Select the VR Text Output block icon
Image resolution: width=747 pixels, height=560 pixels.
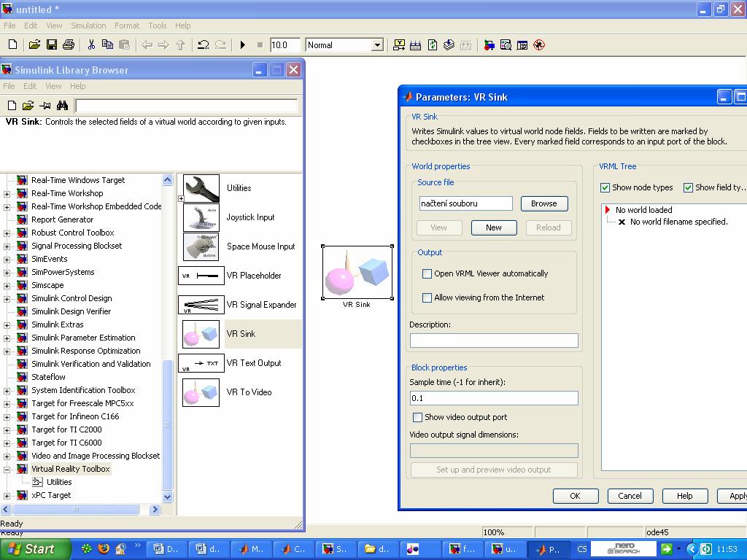pyautogui.click(x=201, y=363)
